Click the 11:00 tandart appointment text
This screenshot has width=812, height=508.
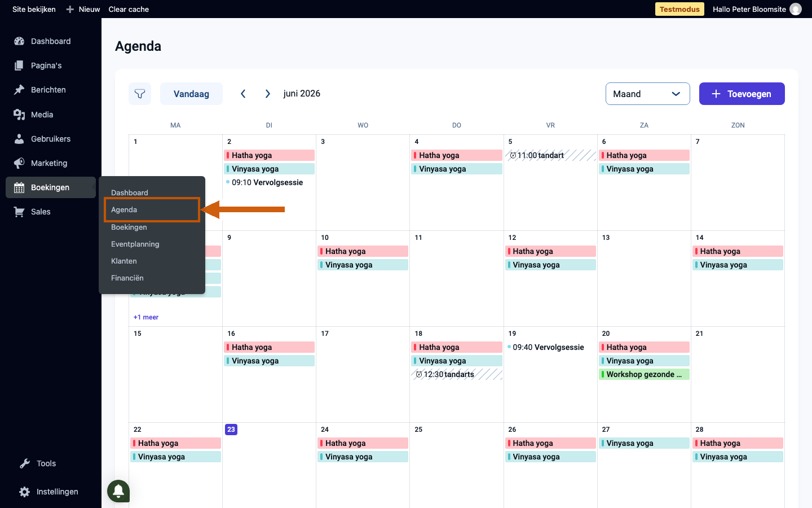coord(541,155)
